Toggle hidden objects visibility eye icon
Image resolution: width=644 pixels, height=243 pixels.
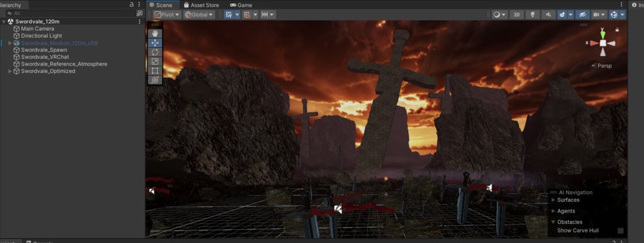point(582,14)
